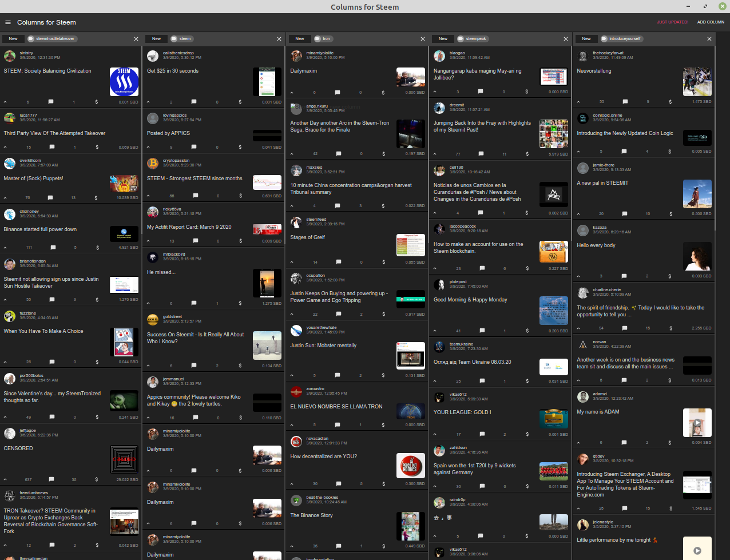Click the steempeak tag chip
Screen dimensions: 730x560
(x=473, y=39)
